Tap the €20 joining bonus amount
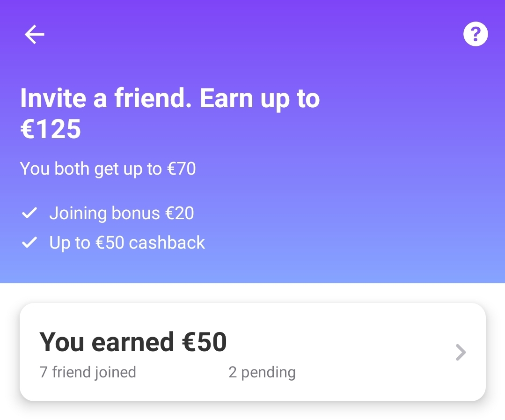Viewport: 505px width, 420px height. [x=179, y=214]
